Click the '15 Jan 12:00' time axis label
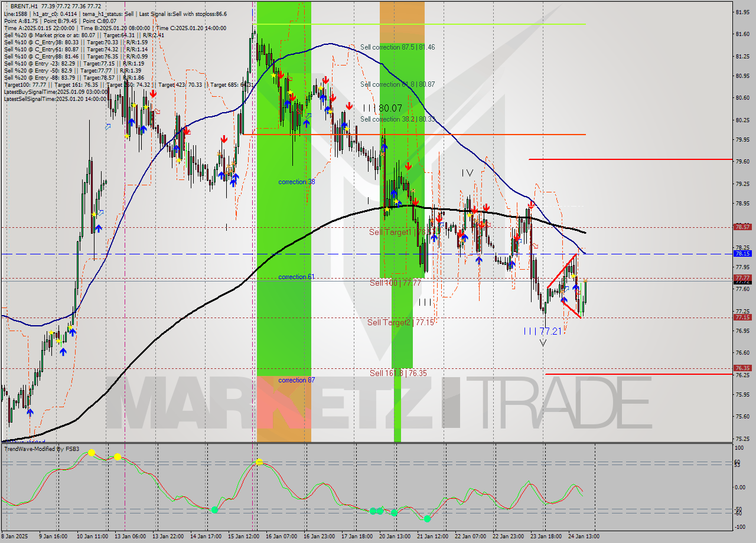756x543 pixels. tap(244, 537)
